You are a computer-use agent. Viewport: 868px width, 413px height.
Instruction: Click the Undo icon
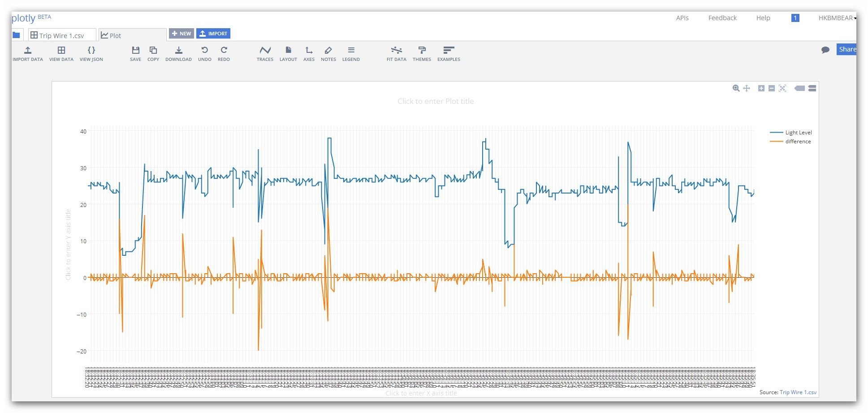coord(205,53)
